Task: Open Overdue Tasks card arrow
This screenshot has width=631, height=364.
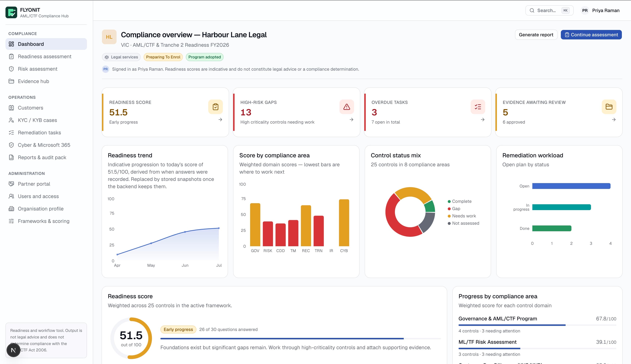Action: tap(482, 120)
